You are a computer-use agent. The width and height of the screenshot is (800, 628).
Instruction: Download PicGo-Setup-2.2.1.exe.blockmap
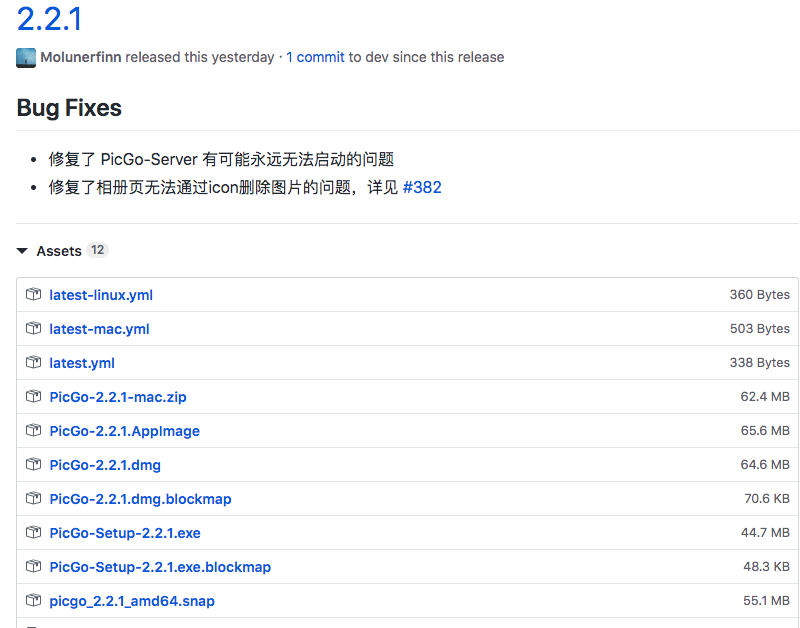coord(160,567)
